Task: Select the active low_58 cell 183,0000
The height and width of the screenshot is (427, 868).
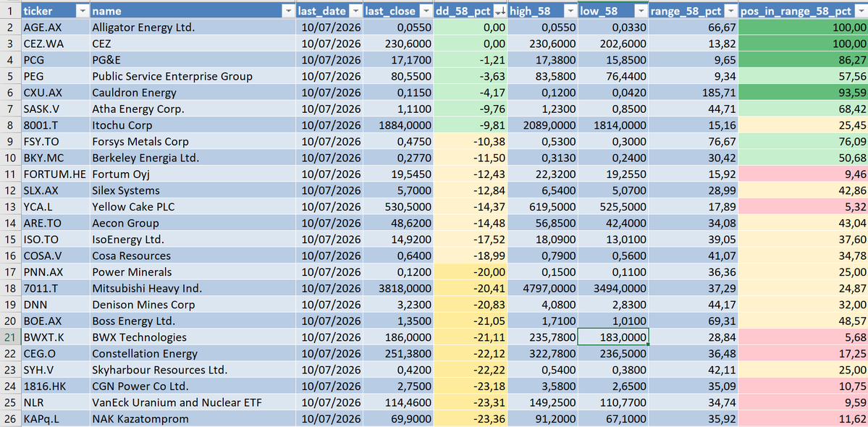Action: pos(612,337)
